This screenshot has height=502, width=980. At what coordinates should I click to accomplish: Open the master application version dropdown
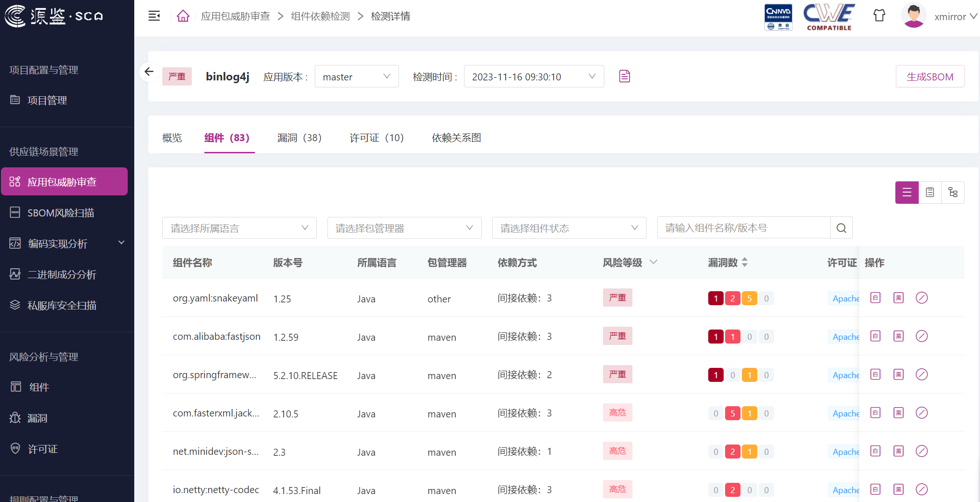[357, 76]
